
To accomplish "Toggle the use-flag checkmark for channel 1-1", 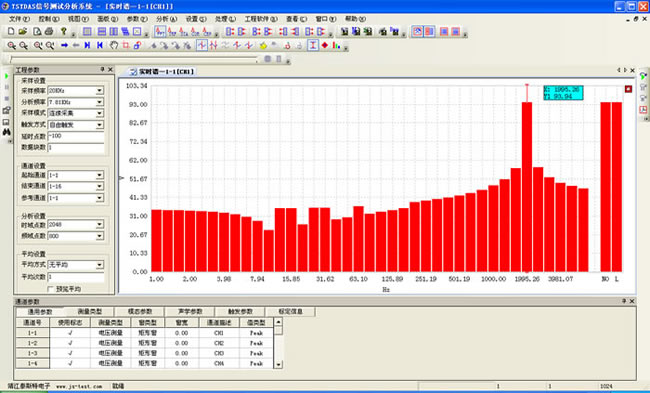I will tap(70, 333).
